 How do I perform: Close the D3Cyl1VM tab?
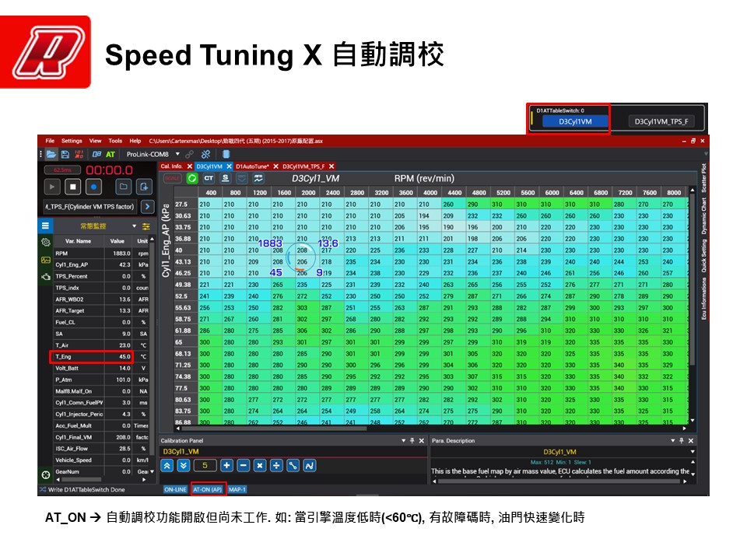pos(229,166)
